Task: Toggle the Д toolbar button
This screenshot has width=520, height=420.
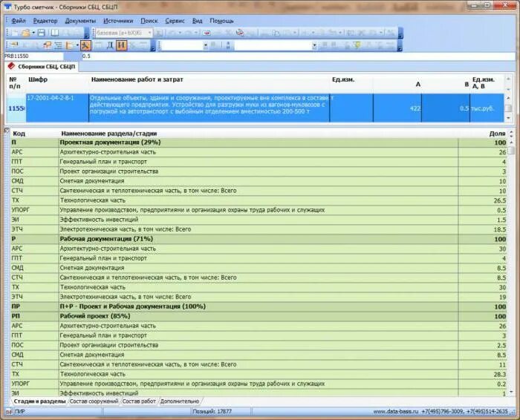Action: tap(110, 45)
